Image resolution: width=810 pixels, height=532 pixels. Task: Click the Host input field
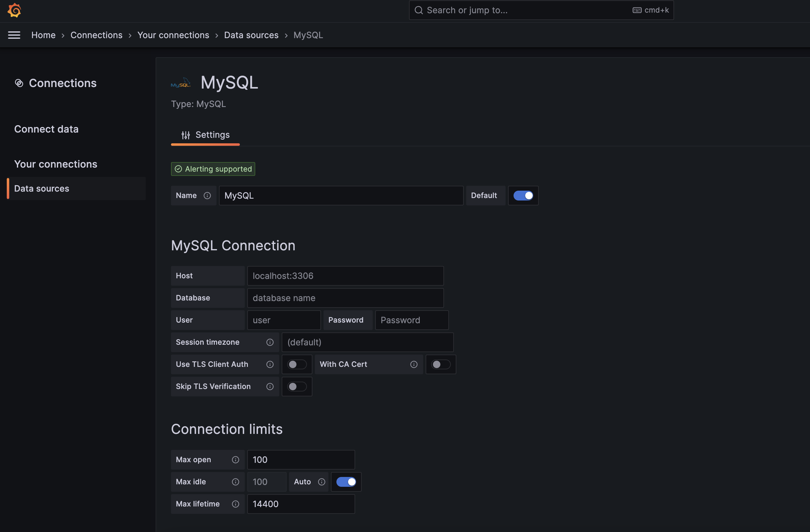345,276
